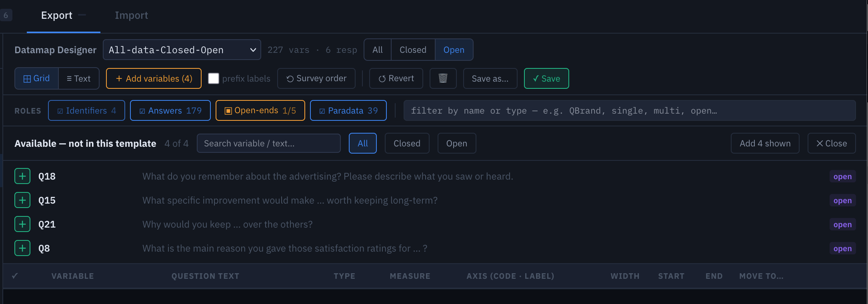
Task: Focus the Search variable / text field
Action: (x=269, y=143)
